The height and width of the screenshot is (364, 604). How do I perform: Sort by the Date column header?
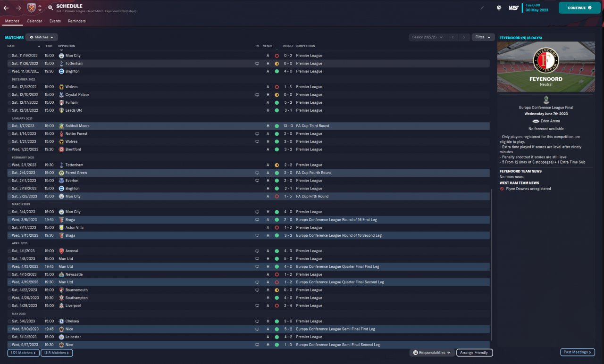pos(11,46)
